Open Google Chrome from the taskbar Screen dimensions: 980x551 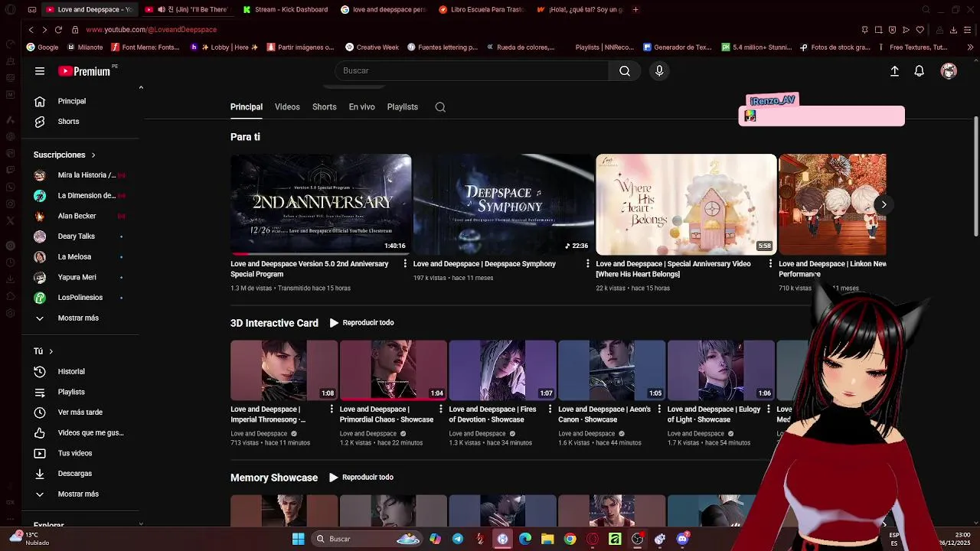(570, 539)
